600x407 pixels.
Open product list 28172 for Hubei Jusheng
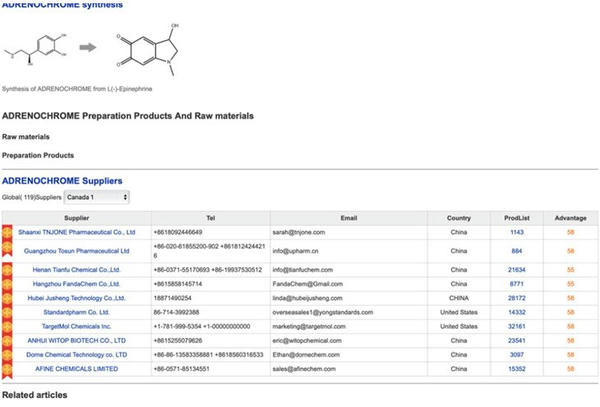click(517, 298)
